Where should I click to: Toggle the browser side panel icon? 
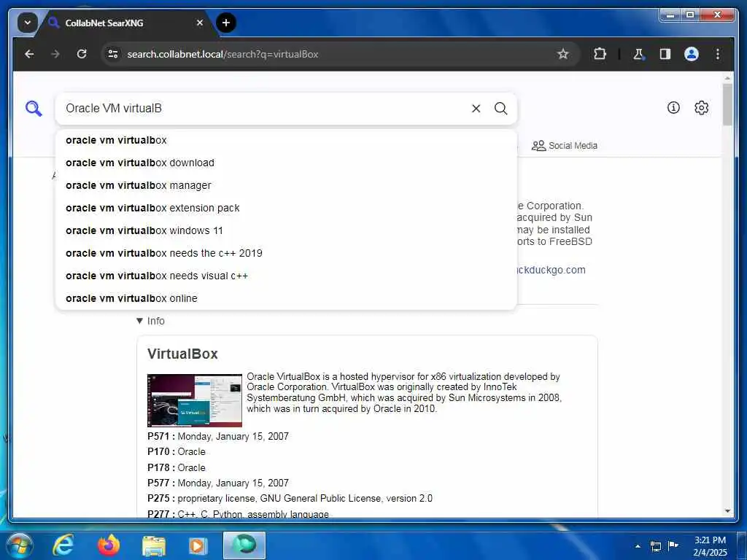tap(665, 54)
